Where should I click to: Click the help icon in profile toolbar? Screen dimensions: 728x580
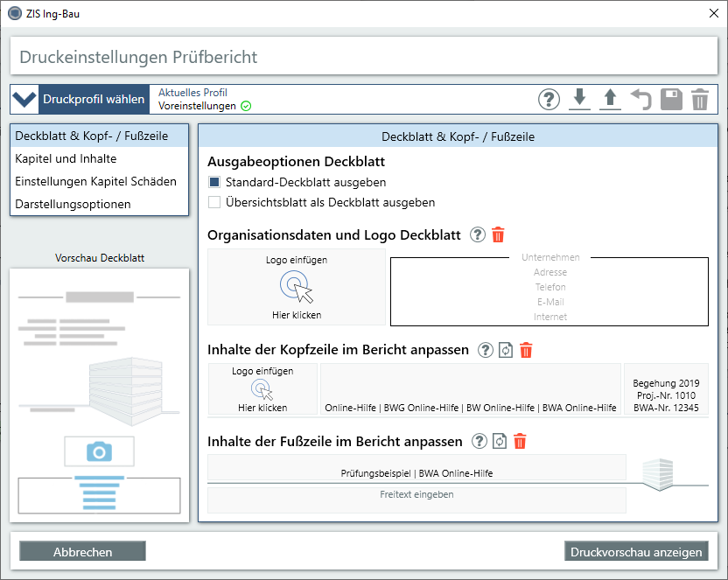tap(549, 99)
